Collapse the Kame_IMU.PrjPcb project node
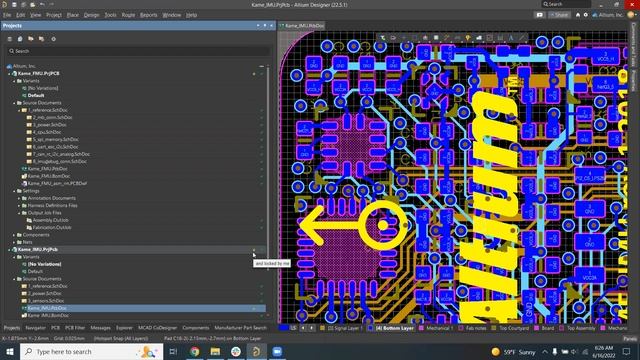 pyautogui.click(x=9, y=249)
